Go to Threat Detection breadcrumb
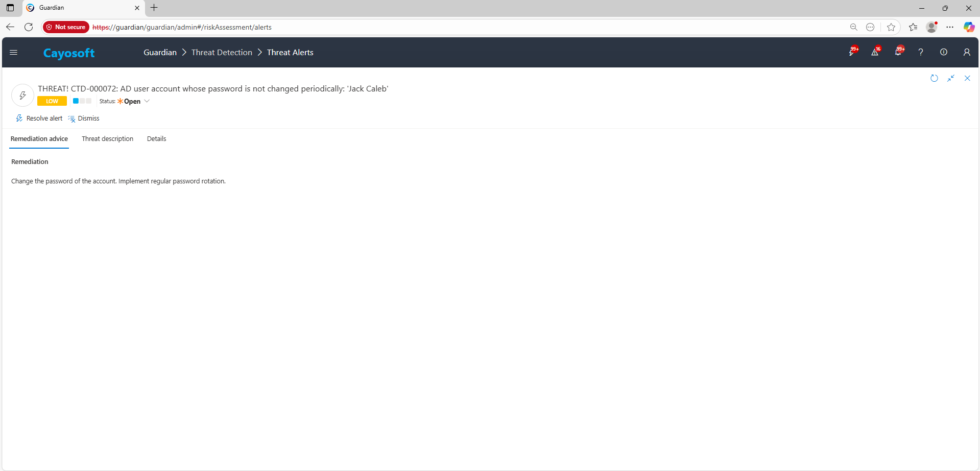 pyautogui.click(x=222, y=53)
